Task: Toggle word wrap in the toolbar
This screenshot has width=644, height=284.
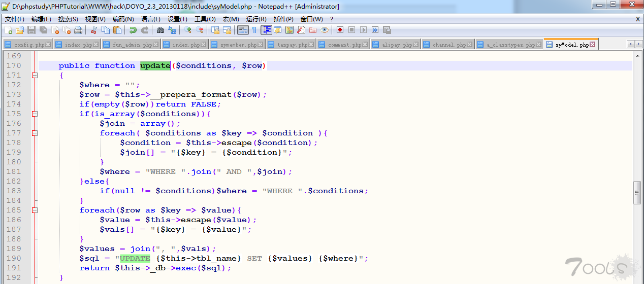Action: coord(243,30)
